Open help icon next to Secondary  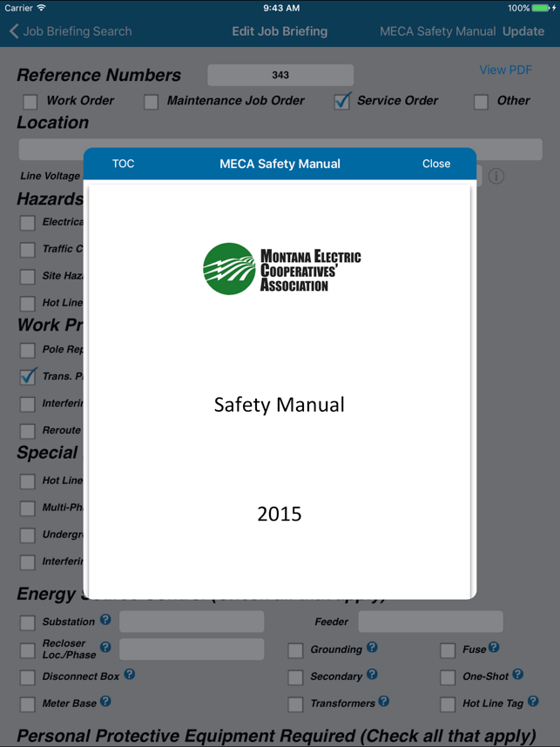pos(372,674)
